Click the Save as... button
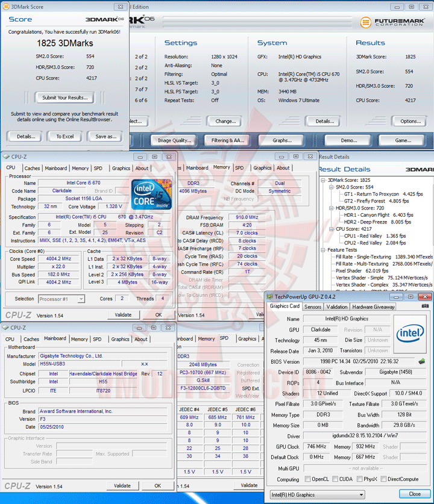 point(106,137)
